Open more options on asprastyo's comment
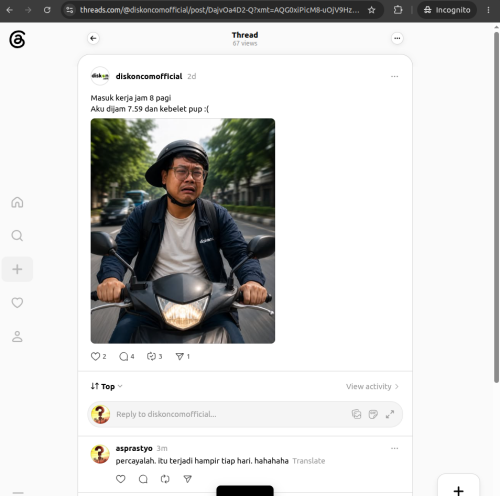 [394, 448]
